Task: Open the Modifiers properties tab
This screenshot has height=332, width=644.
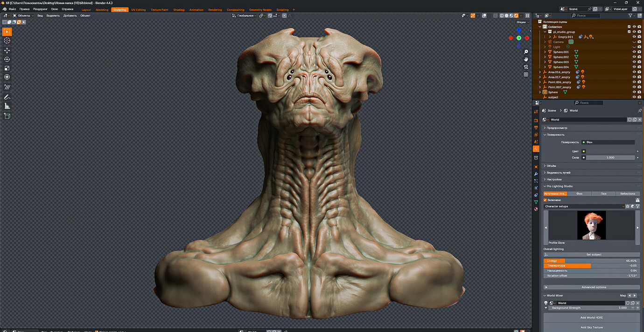Action: click(536, 173)
